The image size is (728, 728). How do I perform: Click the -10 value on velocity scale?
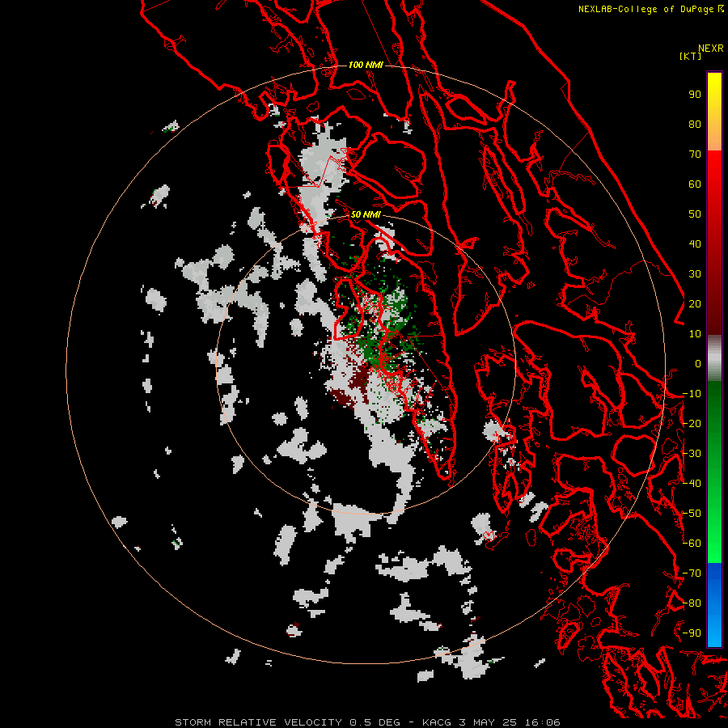[692, 394]
